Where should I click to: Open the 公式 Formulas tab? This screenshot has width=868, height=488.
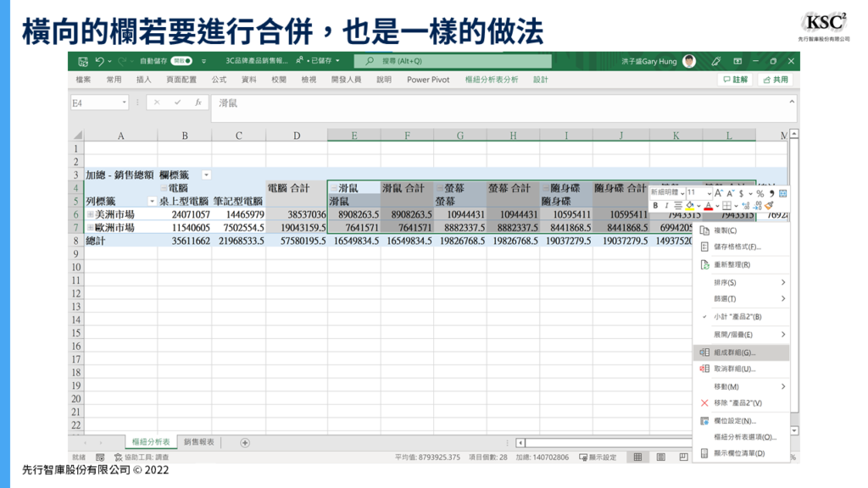(x=219, y=80)
